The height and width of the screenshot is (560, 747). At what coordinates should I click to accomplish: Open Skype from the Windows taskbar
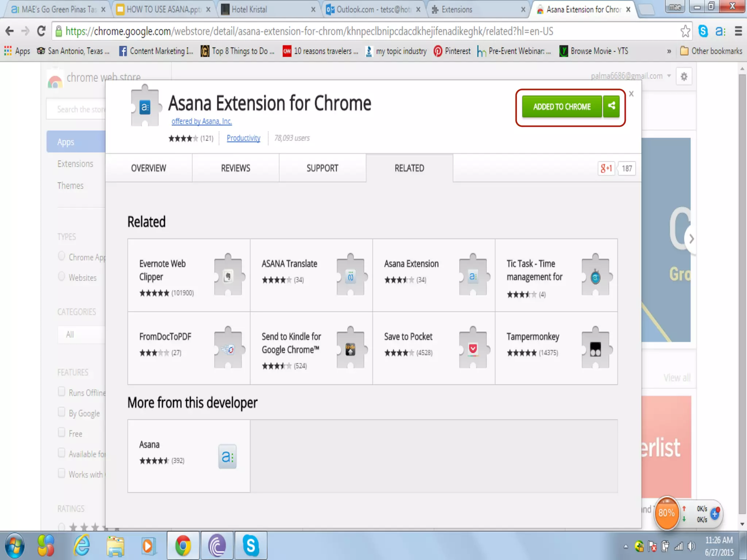click(x=251, y=545)
